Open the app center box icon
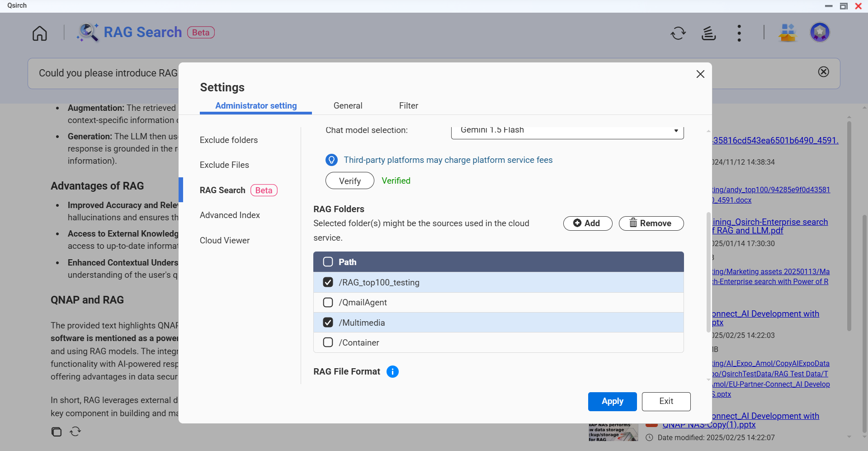The image size is (868, 451). point(788,33)
